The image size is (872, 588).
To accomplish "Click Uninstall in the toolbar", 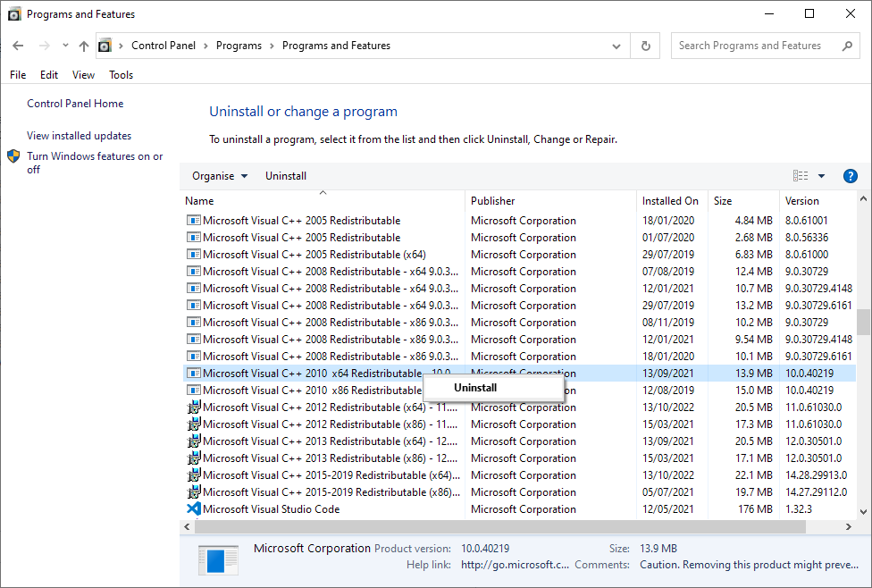I will click(286, 176).
